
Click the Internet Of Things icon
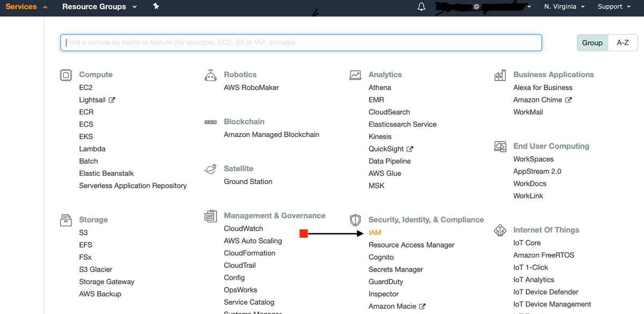point(500,230)
